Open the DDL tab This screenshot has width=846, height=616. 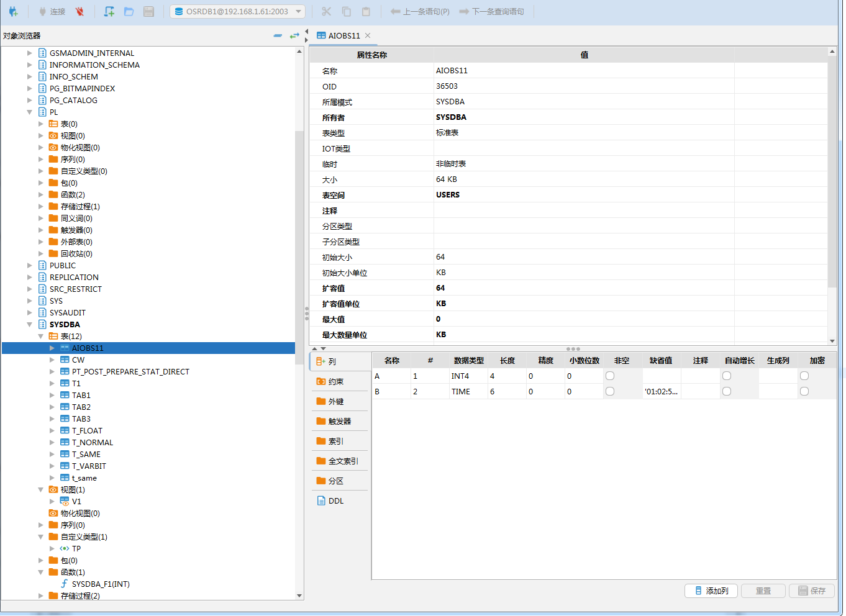point(336,501)
